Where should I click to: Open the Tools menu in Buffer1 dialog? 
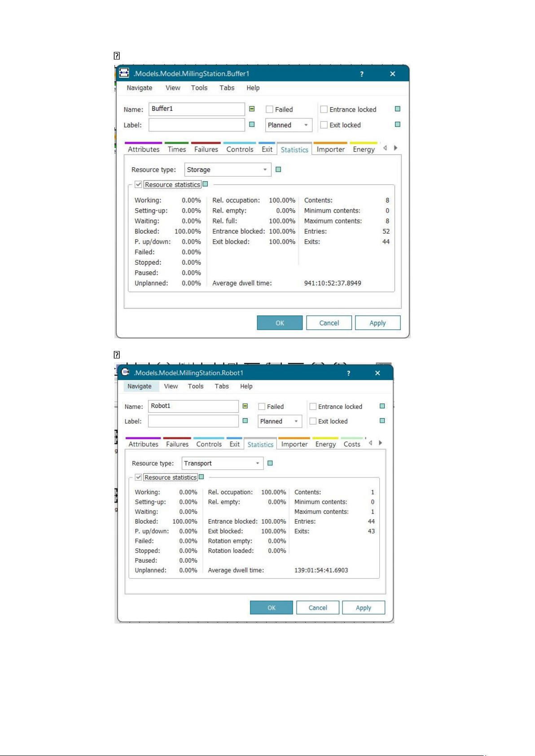[199, 88]
